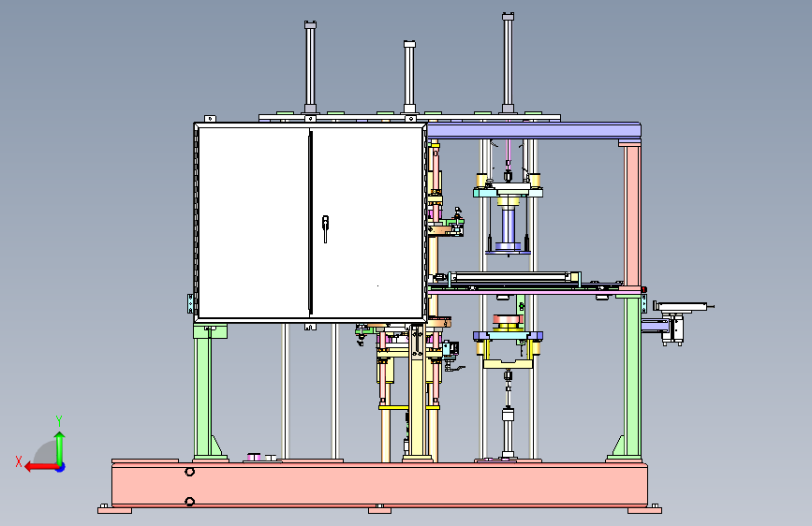Select the door handle on the white cabinet
The image size is (812, 526).
325,228
